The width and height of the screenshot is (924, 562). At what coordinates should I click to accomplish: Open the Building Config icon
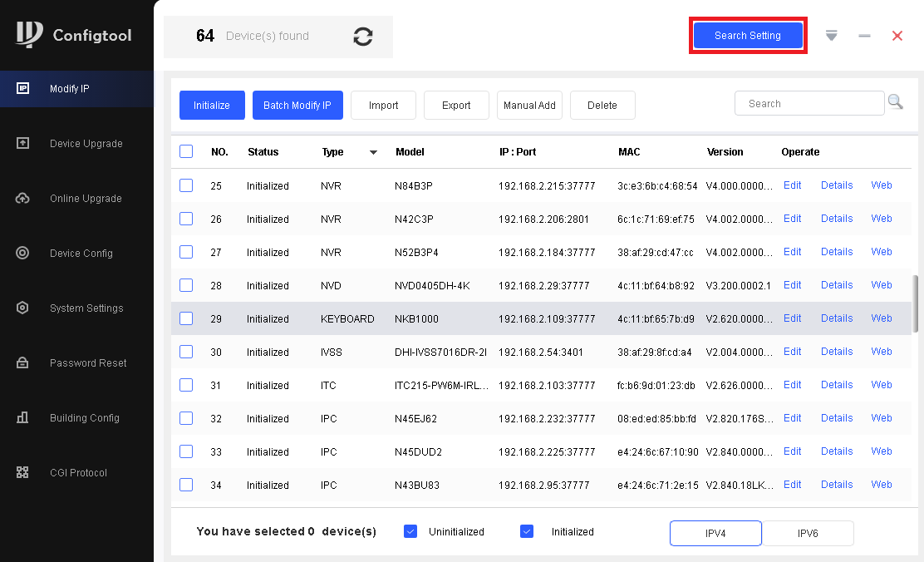point(23,417)
